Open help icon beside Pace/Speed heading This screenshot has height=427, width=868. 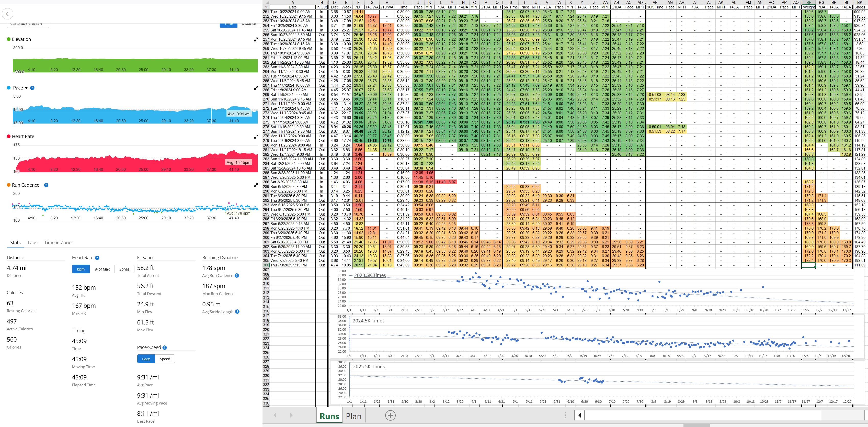164,347
